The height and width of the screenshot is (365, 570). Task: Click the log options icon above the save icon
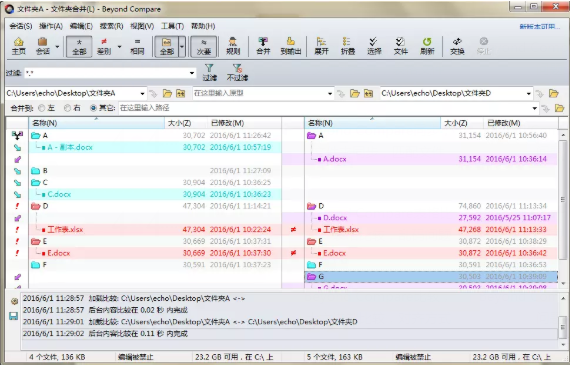coord(14,301)
